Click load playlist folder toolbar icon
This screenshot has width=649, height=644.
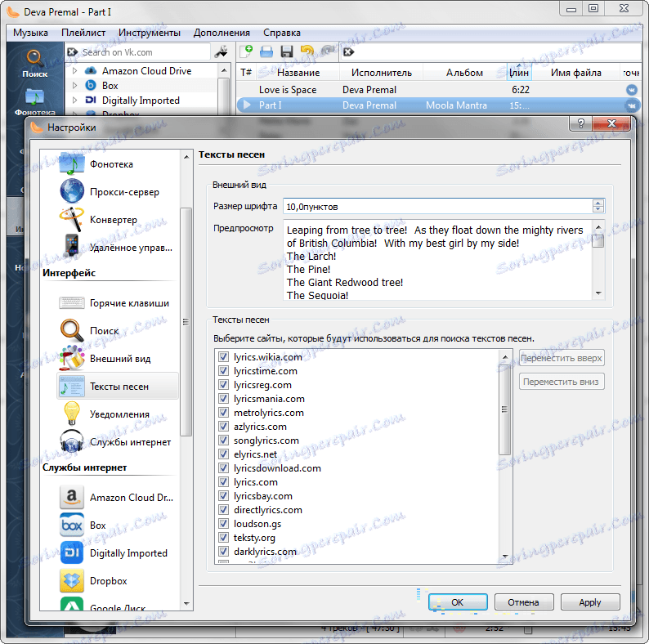tap(266, 51)
